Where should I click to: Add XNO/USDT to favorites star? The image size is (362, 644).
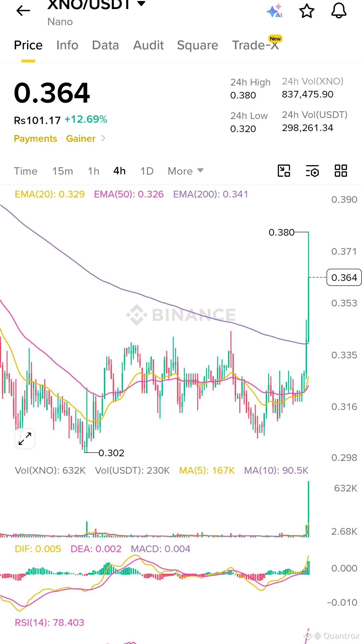click(x=307, y=11)
